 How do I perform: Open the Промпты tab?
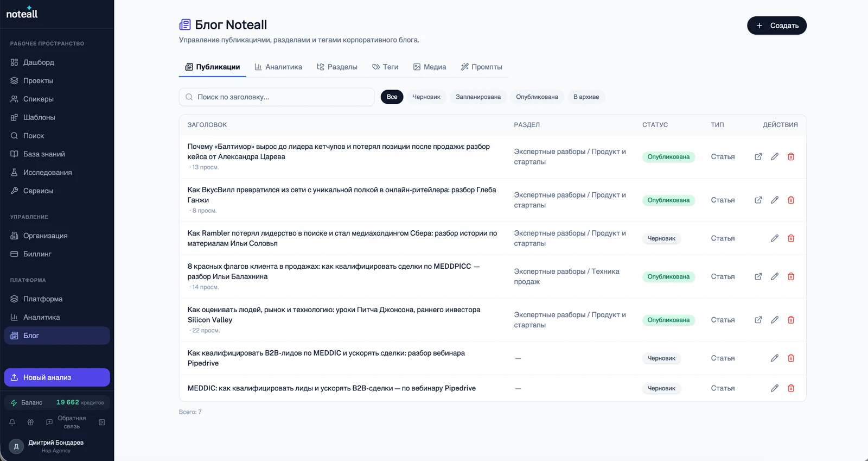[482, 67]
